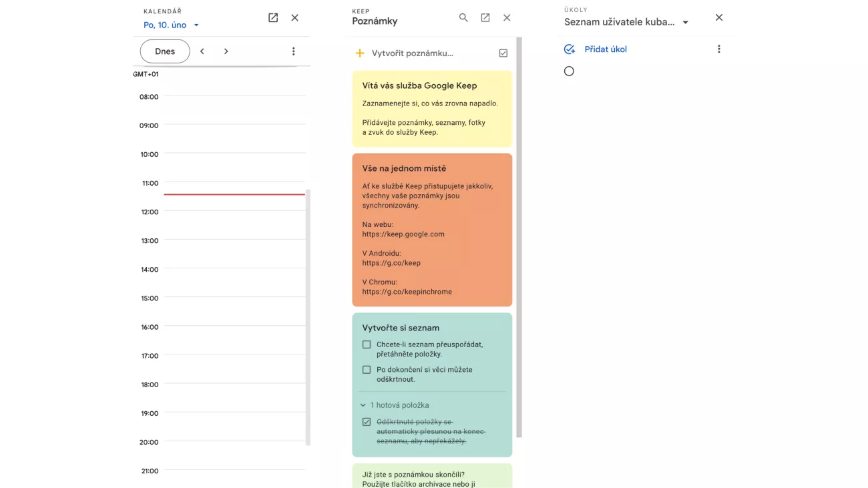This screenshot has width=868, height=488.
Task: Open calendar more options menu
Action: tap(293, 51)
